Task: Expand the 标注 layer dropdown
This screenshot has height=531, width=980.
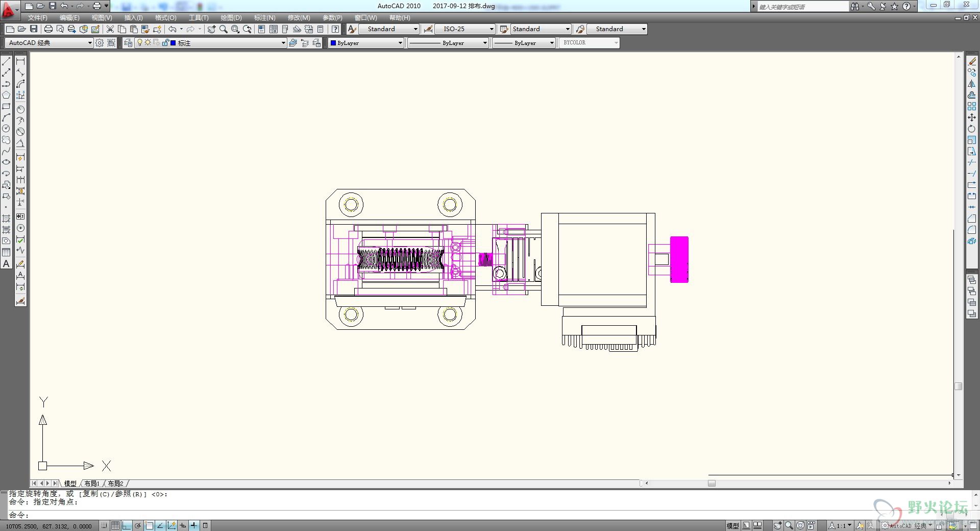Action: pyautogui.click(x=283, y=43)
